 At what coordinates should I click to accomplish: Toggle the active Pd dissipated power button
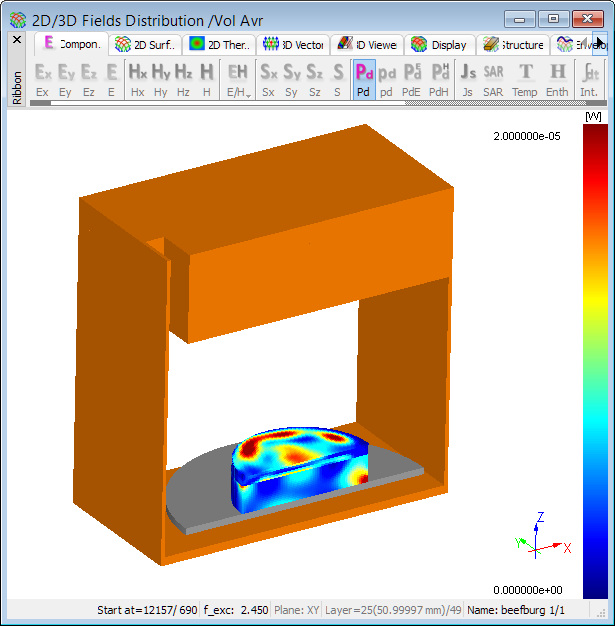tap(363, 78)
